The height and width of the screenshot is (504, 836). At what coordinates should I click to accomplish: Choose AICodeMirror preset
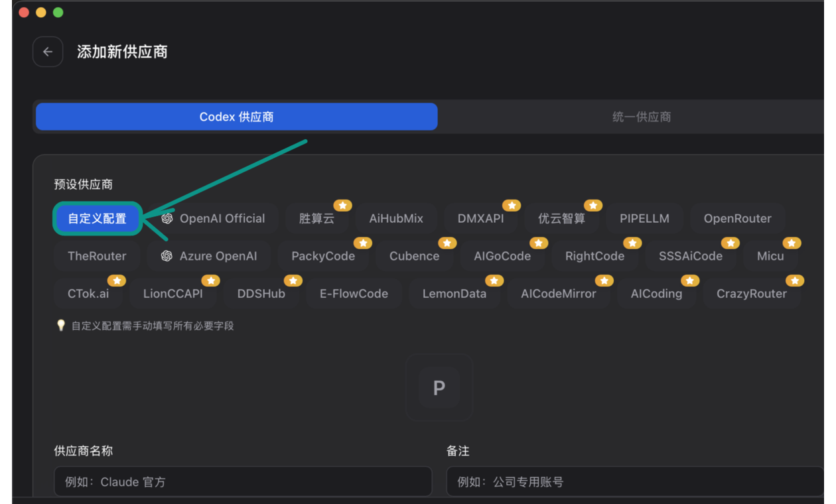[559, 294]
